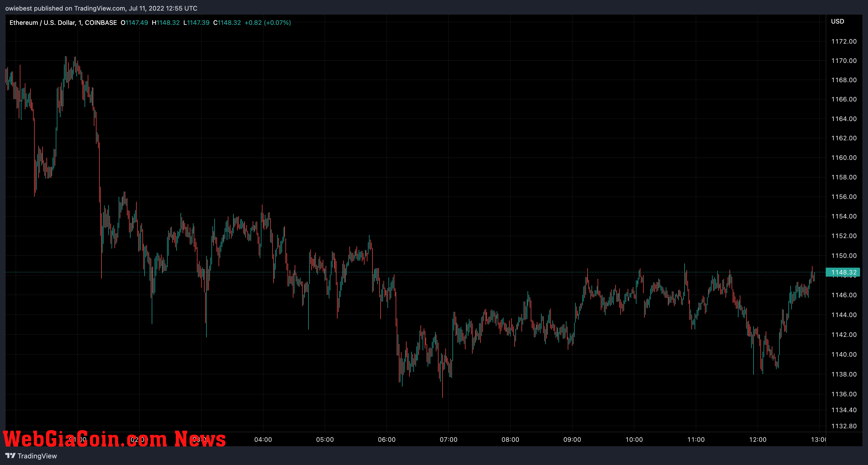This screenshot has width=868, height=465.
Task: Click the 1138.00 price axis label
Action: (x=844, y=374)
